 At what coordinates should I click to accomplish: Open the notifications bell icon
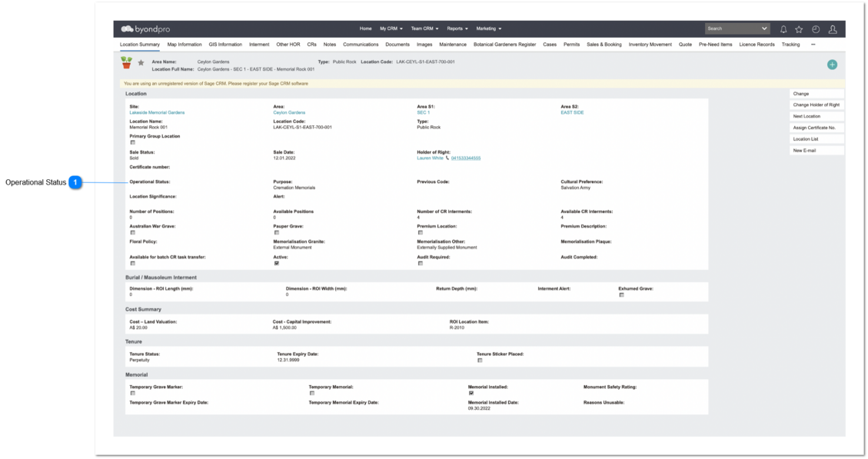click(783, 29)
